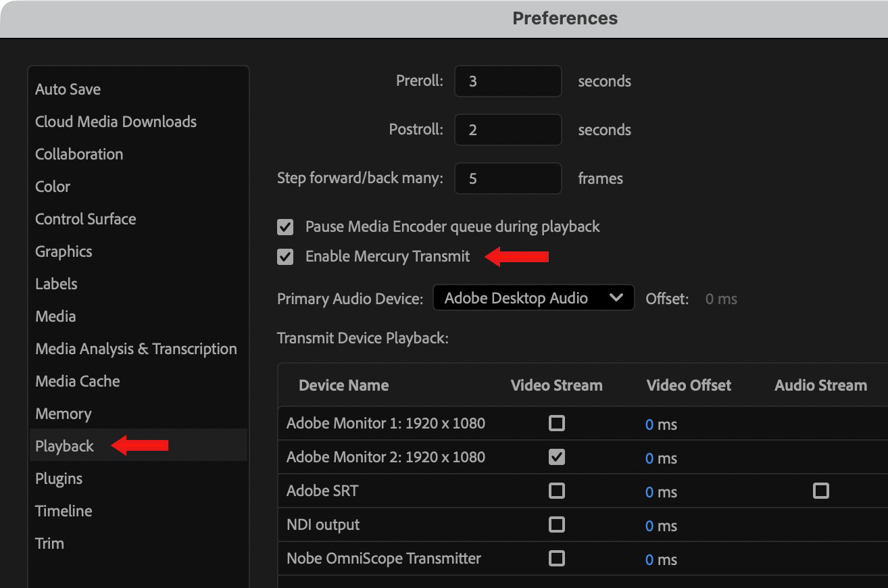Screen dimensions: 888x588
Task: Enable NDI output video stream
Action: (x=556, y=524)
